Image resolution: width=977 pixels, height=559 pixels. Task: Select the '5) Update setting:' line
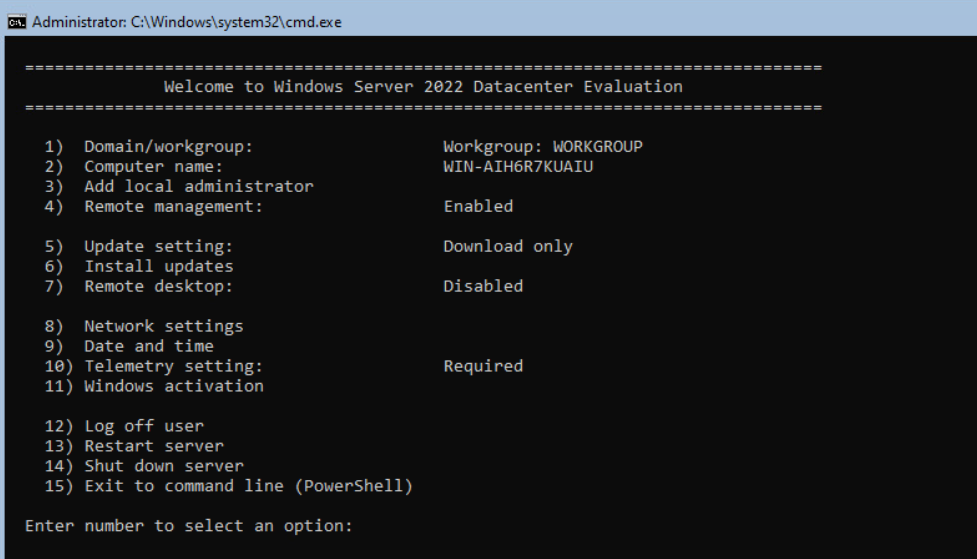point(138,247)
